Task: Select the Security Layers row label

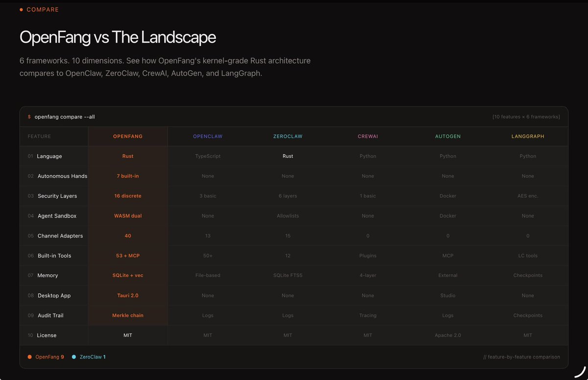Action: 57,196
